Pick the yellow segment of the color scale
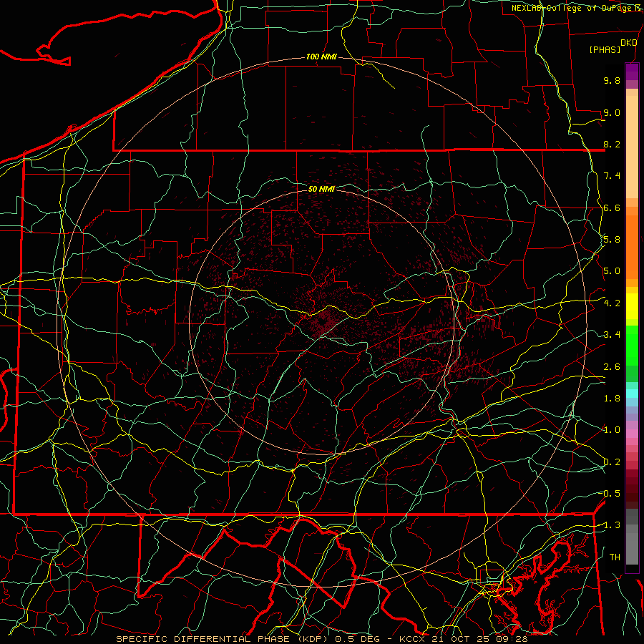 [x=632, y=306]
